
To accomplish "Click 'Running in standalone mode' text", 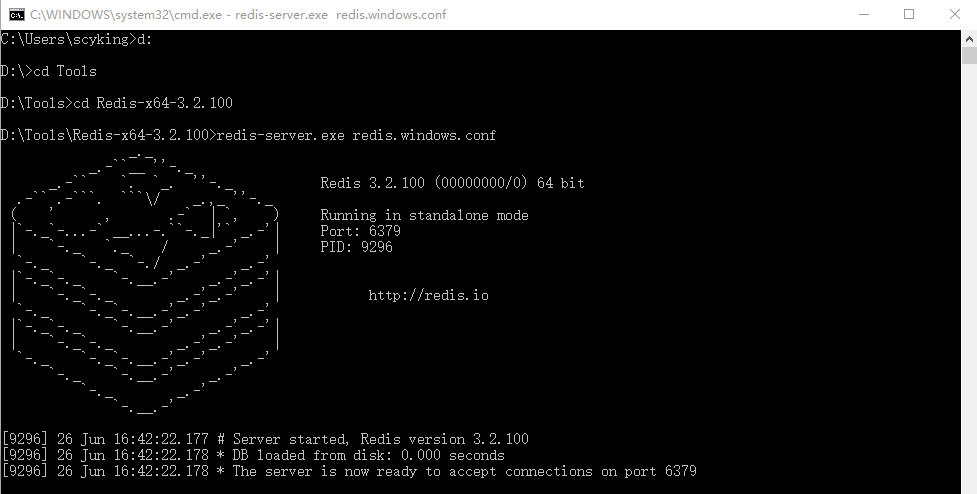I will [424, 216].
